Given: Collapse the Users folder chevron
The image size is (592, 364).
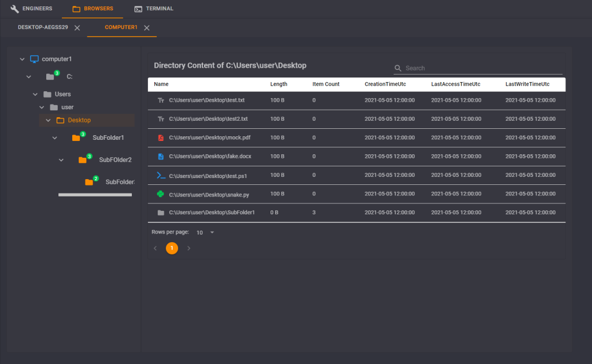Looking at the screenshot, I should click(35, 94).
